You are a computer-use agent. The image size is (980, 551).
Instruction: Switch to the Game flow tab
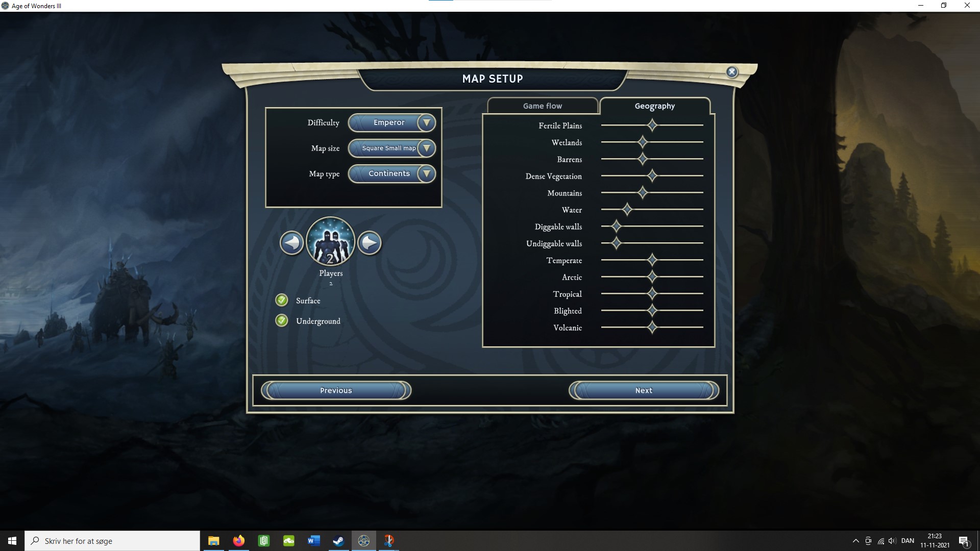coord(543,106)
